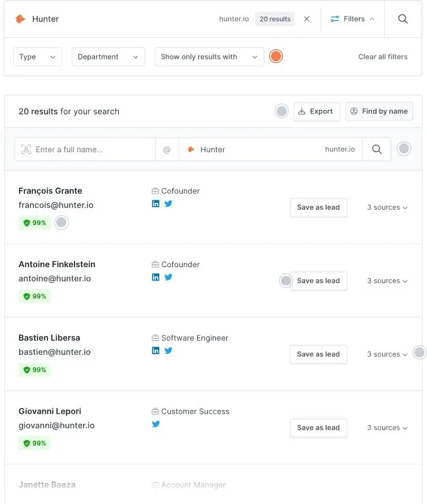Click the @ symbol in finder bar

coord(167,150)
